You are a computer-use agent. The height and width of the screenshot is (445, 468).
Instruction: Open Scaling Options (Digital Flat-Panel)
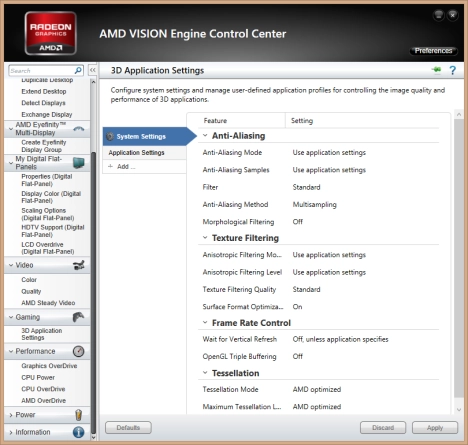pyautogui.click(x=48, y=214)
